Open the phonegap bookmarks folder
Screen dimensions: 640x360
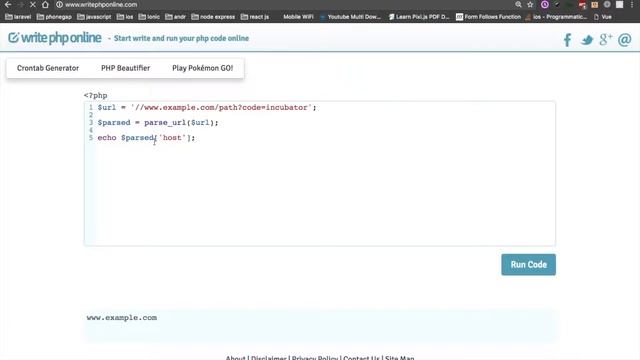point(54,17)
